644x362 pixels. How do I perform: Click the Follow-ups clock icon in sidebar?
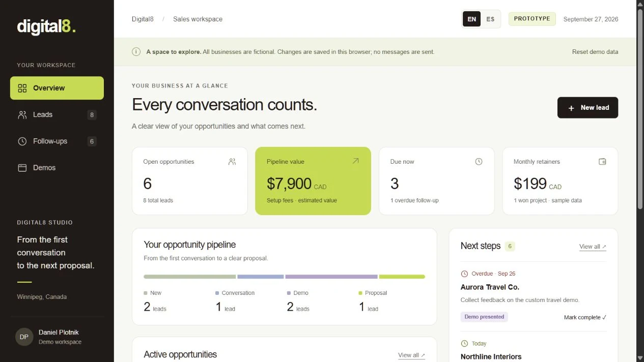(22, 141)
